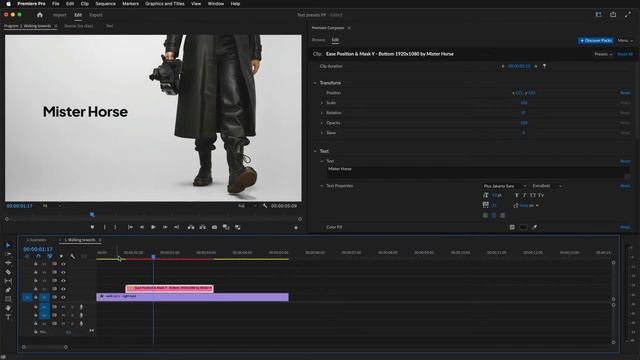Pick color with Color Fill eyedropper
640x360 pixels.
(534, 227)
